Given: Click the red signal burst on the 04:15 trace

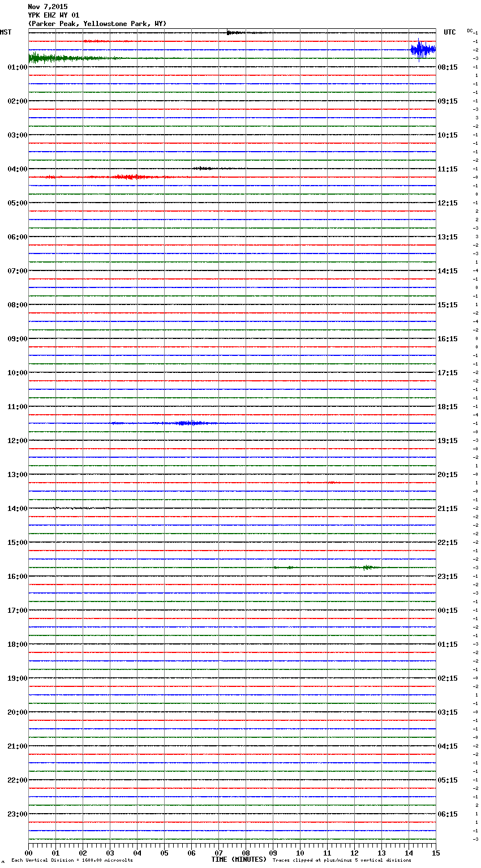Looking at the screenshot, I should pos(130,177).
